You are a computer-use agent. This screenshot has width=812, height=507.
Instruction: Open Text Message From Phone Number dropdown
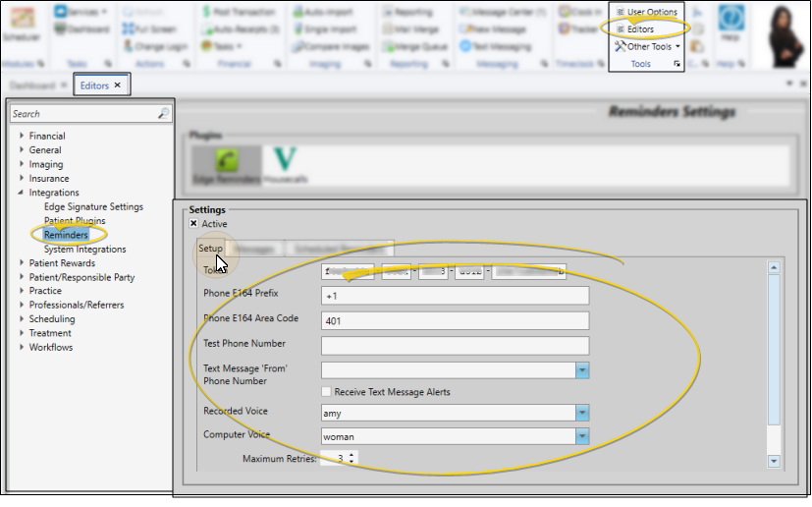[581, 370]
